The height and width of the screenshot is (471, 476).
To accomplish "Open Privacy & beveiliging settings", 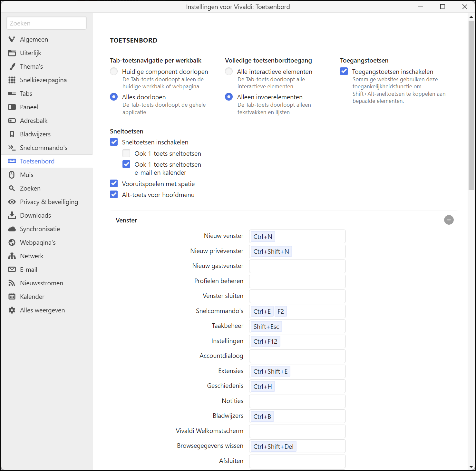I will click(47, 202).
